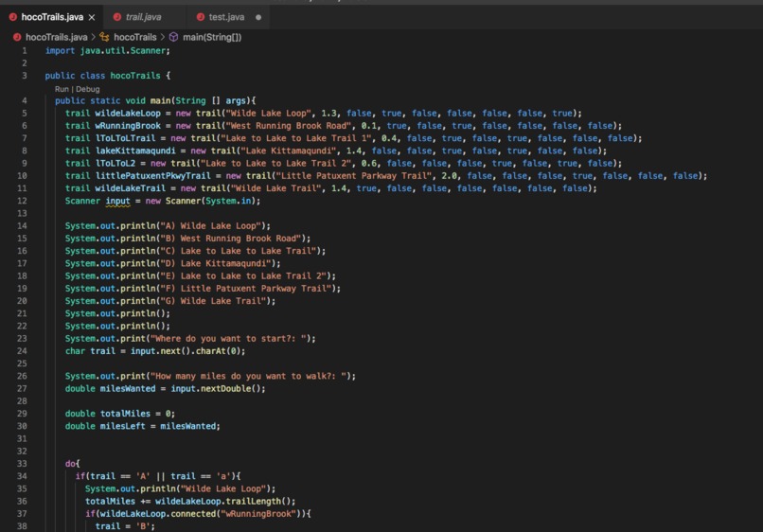The image size is (763, 532).
Task: Click the first breadcrumb chevron separator
Action: tap(94, 37)
